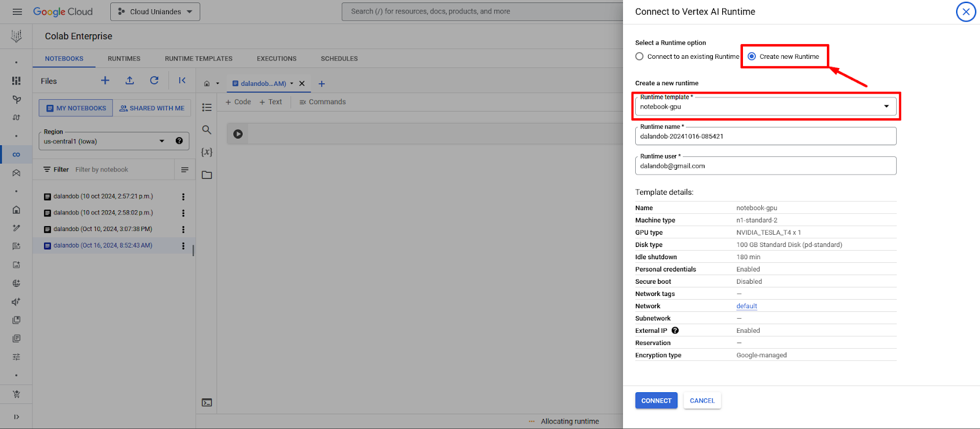980x429 pixels.
Task: Expand the dropdown arrow next to home icon
Action: click(x=217, y=84)
